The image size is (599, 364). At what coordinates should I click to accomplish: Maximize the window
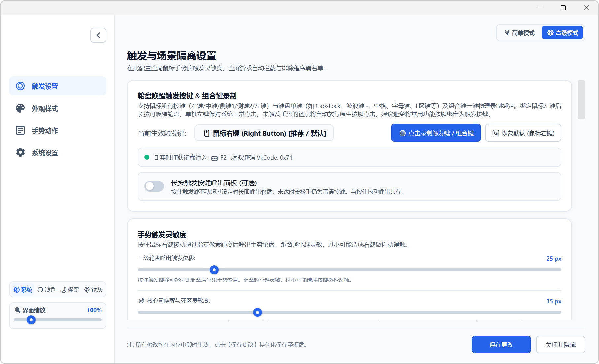pyautogui.click(x=563, y=8)
